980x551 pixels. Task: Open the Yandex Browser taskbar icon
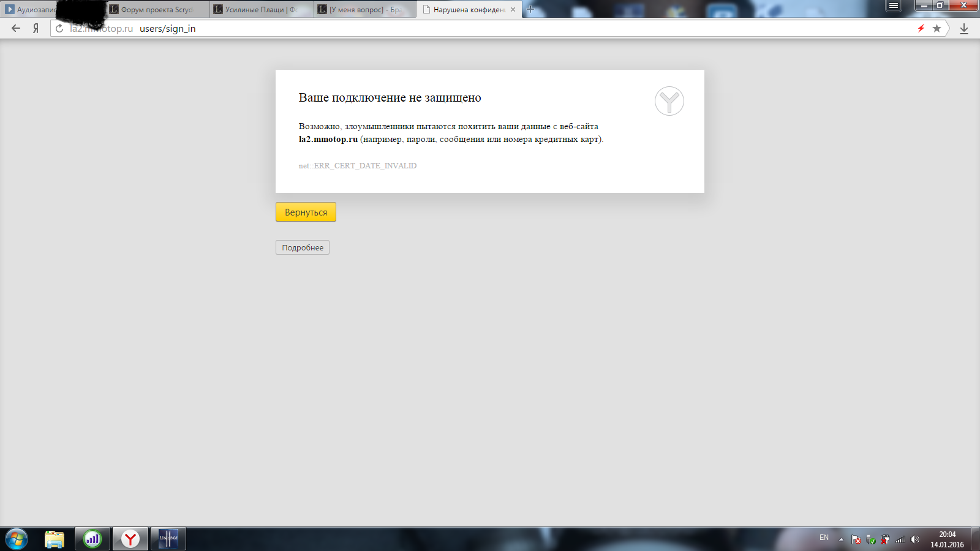130,539
